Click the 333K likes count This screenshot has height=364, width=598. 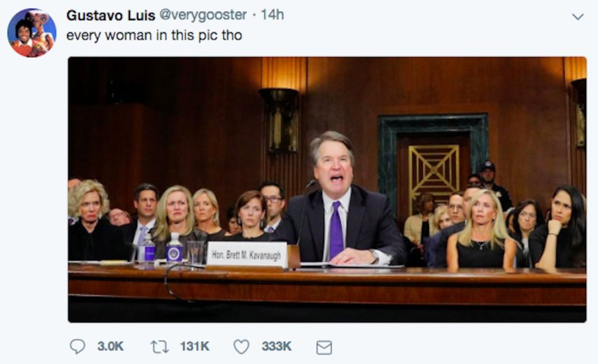[277, 346]
